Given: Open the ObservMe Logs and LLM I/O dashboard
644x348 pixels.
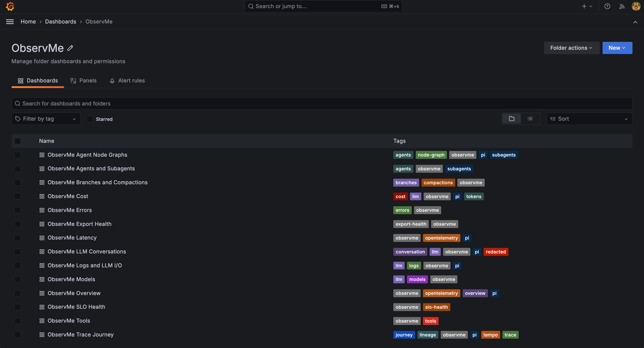Looking at the screenshot, I should click(x=85, y=266).
